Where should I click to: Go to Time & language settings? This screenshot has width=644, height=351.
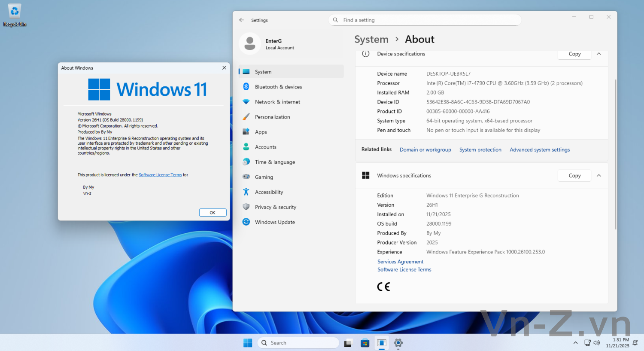click(x=275, y=162)
